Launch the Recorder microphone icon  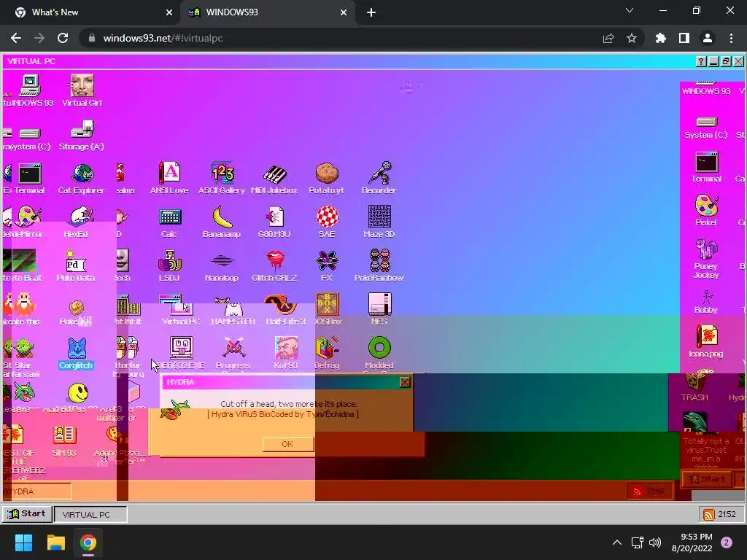(379, 179)
